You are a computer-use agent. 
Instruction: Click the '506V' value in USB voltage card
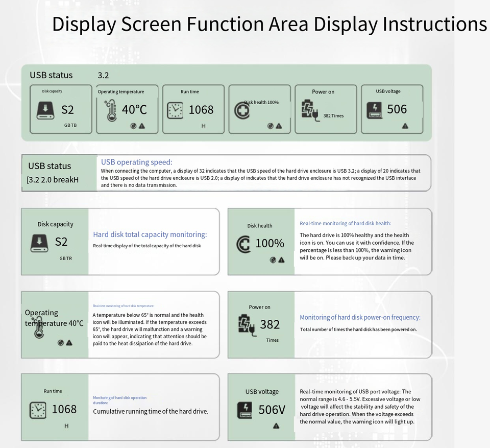coord(272,410)
